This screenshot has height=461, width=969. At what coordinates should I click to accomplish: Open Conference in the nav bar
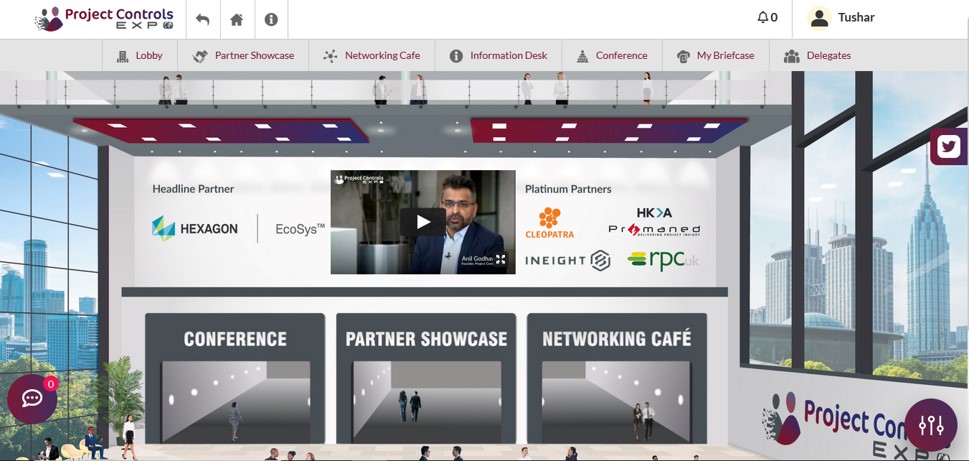(612, 56)
